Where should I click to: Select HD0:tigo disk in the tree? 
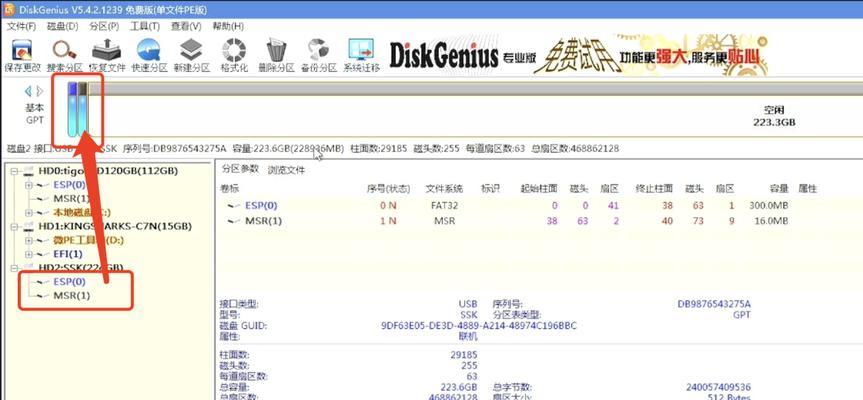(x=108, y=171)
